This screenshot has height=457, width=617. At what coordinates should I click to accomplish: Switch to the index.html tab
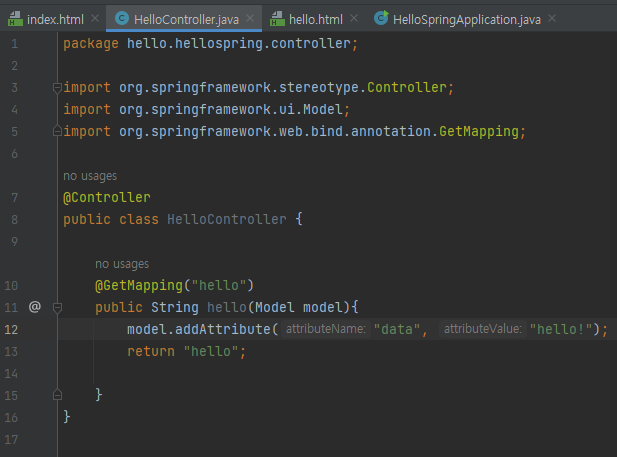click(x=55, y=19)
